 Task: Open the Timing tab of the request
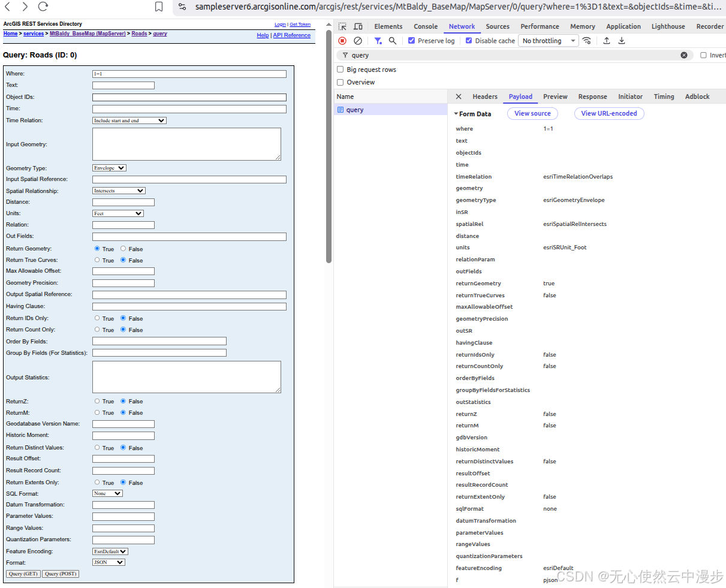click(x=664, y=97)
